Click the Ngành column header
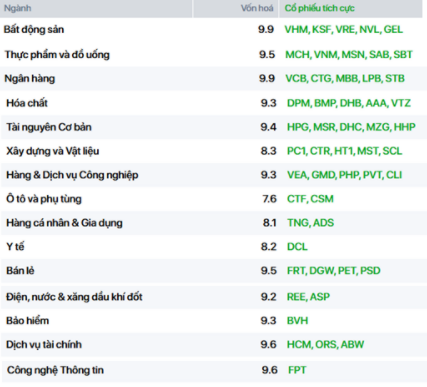The height and width of the screenshot is (387, 427). tap(18, 8)
